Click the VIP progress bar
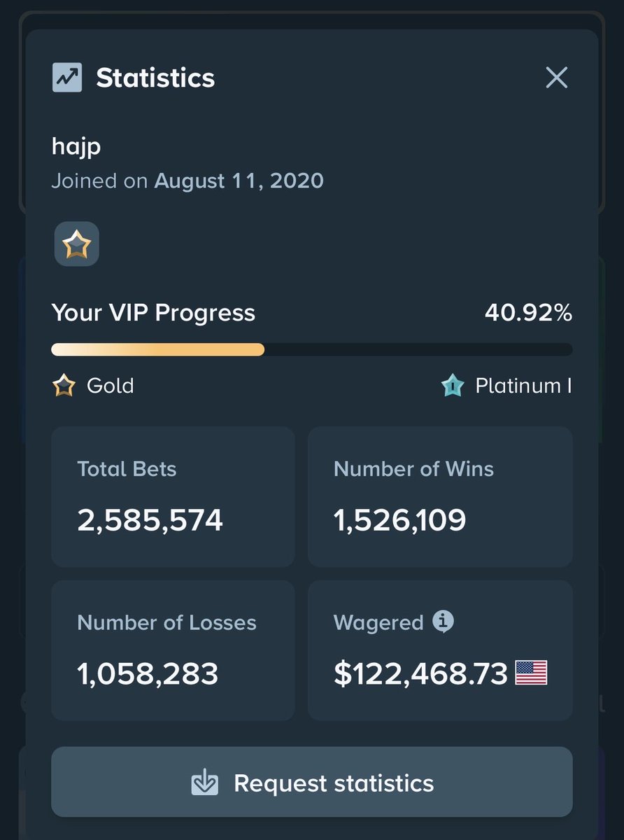Viewport: 624px width, 840px height. coord(312,349)
